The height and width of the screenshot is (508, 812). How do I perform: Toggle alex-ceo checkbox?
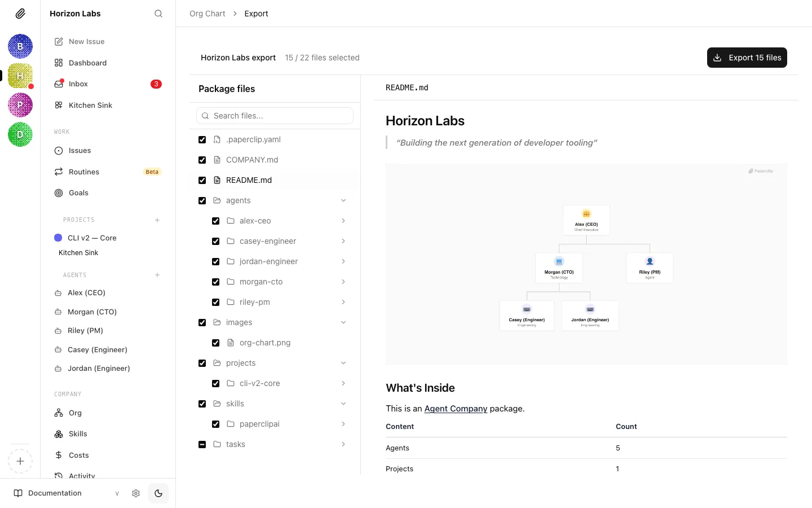pos(215,221)
